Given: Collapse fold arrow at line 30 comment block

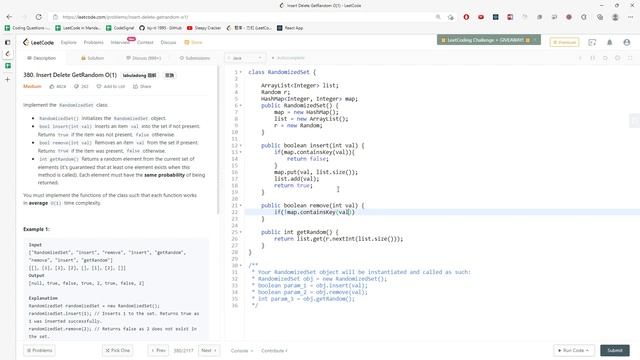Looking at the screenshot, I should click(x=241, y=266).
